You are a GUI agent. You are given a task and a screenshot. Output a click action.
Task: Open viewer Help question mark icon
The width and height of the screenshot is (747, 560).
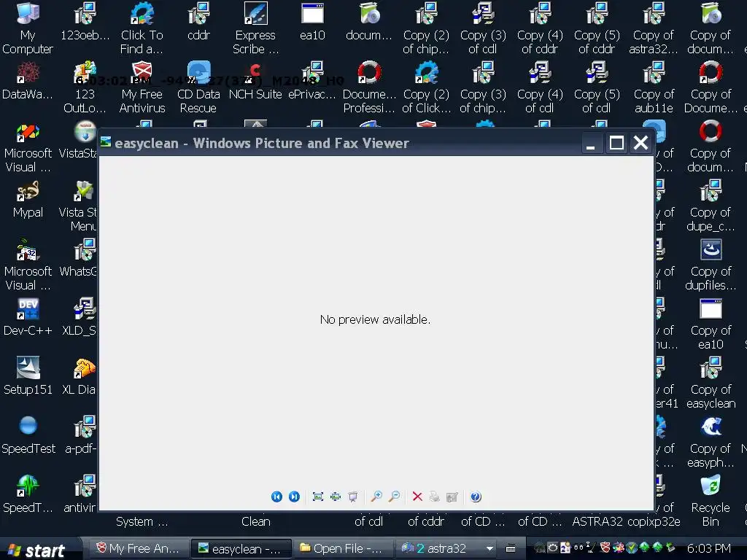point(476,497)
